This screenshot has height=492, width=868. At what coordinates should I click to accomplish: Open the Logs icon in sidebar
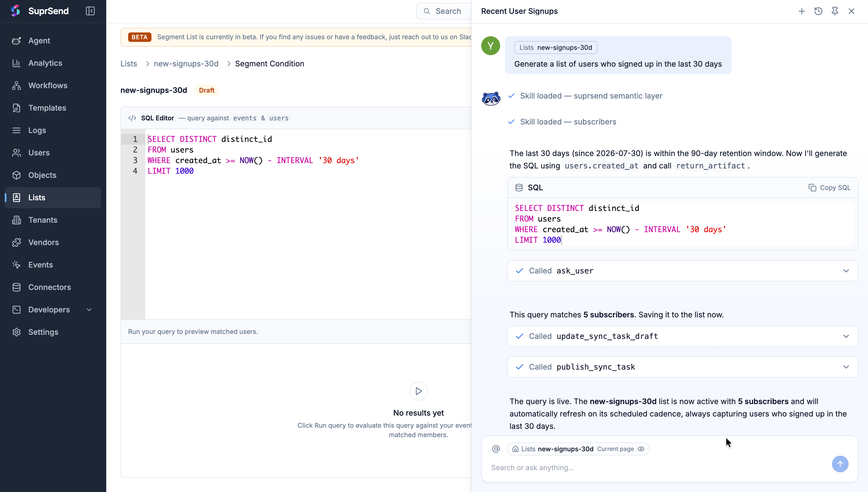coord(16,130)
